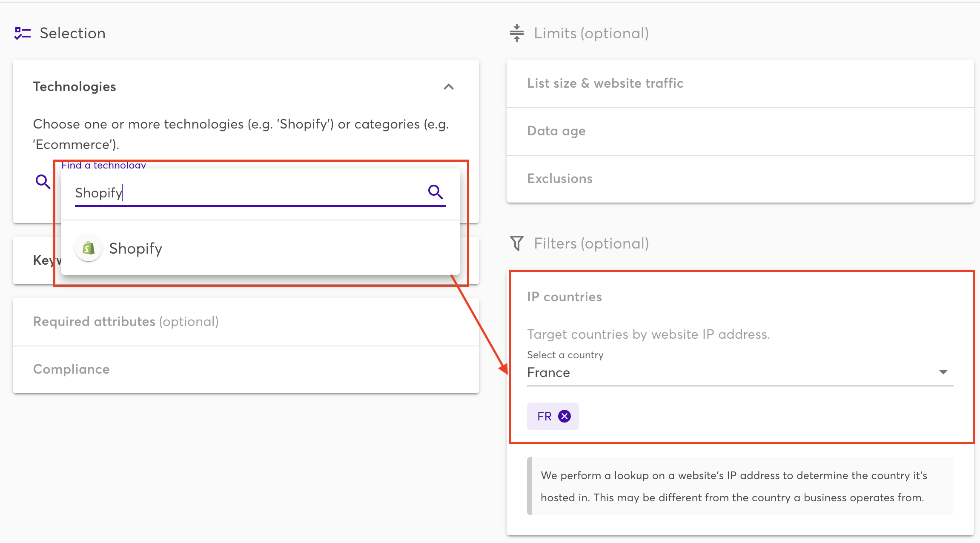Image resolution: width=980 pixels, height=543 pixels.
Task: Click 'Target countries by website IP address.' text
Action: (x=648, y=334)
